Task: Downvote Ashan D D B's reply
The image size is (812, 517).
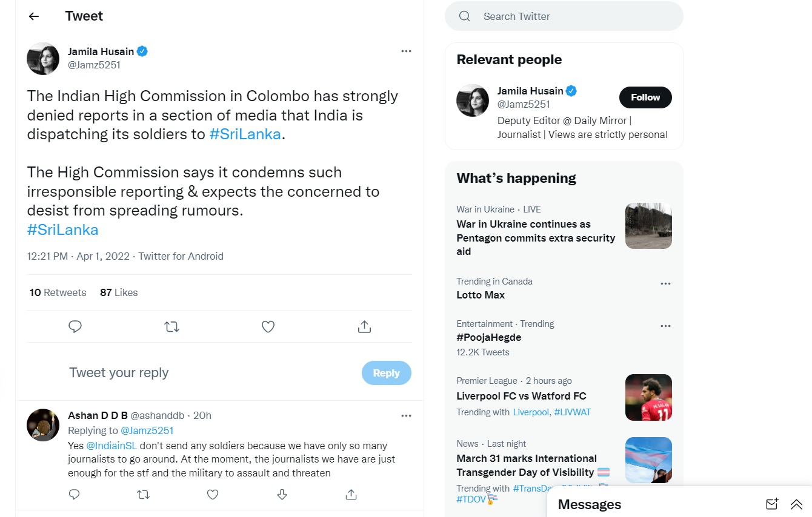Action: pos(282,495)
